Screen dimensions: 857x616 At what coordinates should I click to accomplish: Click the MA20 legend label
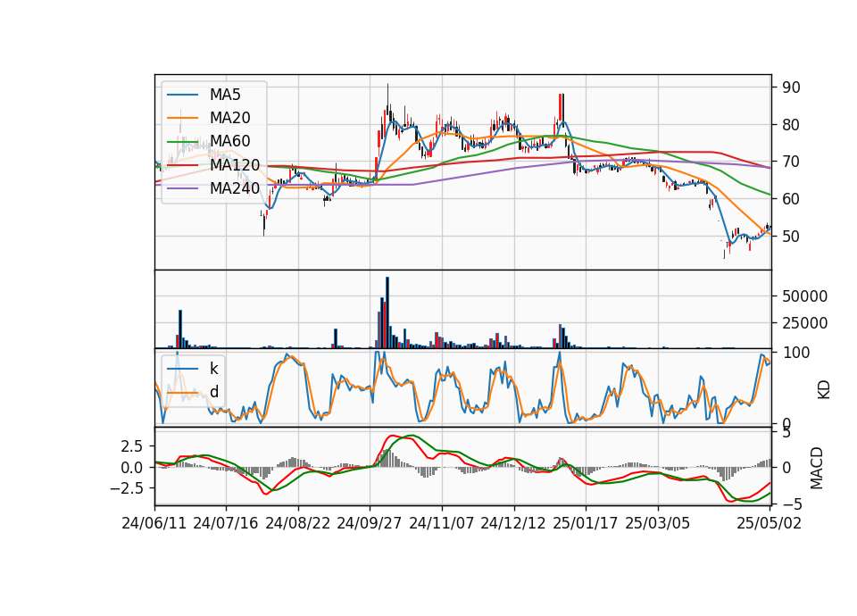pos(229,118)
